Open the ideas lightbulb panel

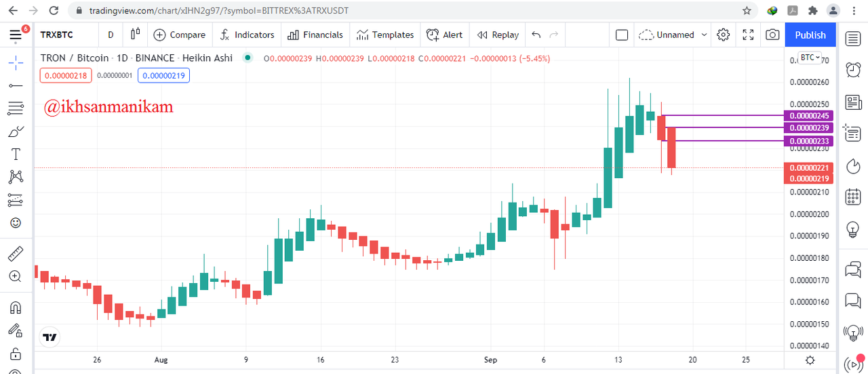[852, 230]
